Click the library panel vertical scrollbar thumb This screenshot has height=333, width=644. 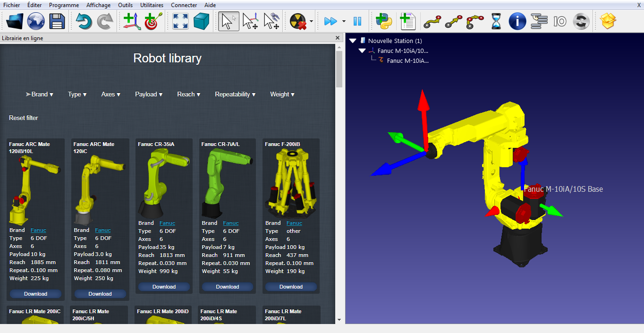pyautogui.click(x=339, y=69)
